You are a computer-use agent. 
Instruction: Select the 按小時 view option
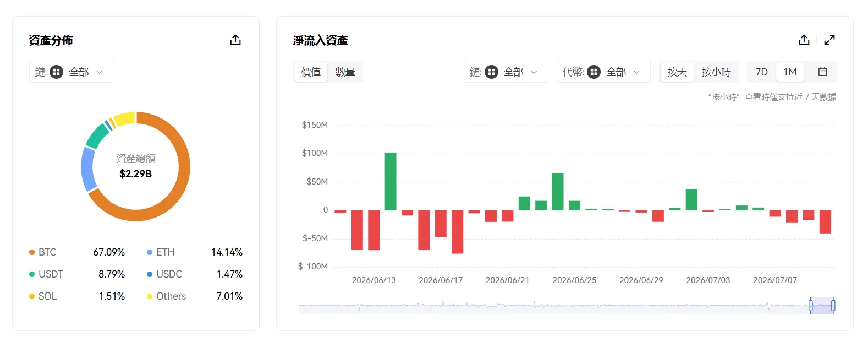point(716,72)
